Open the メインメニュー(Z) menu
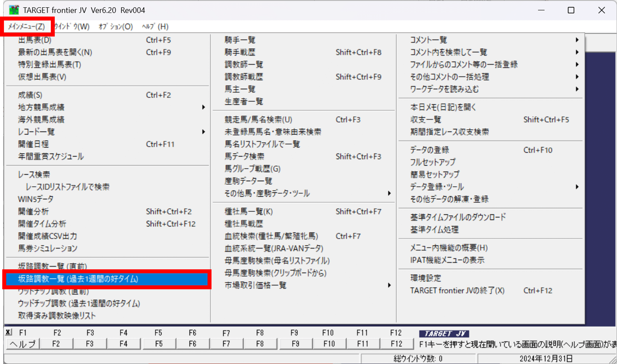This screenshot has height=364, width=617. 27,27
